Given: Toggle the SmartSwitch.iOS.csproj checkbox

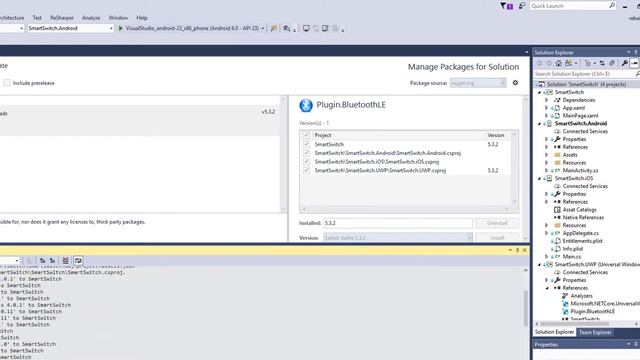Looking at the screenshot, I should tap(306, 162).
